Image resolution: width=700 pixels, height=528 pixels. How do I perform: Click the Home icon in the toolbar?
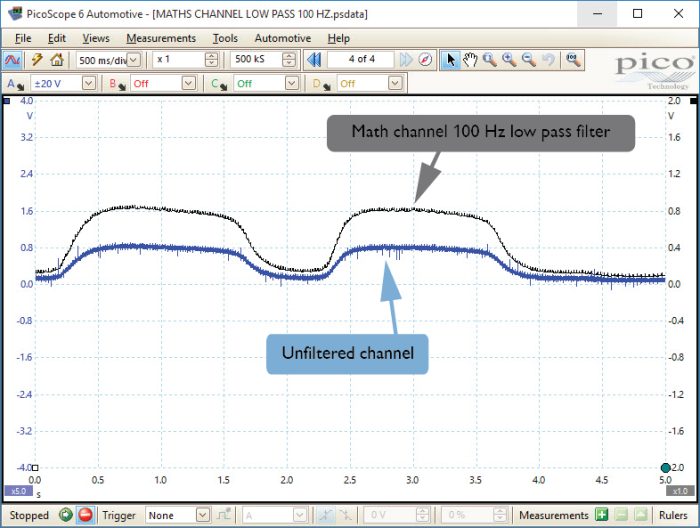57,59
